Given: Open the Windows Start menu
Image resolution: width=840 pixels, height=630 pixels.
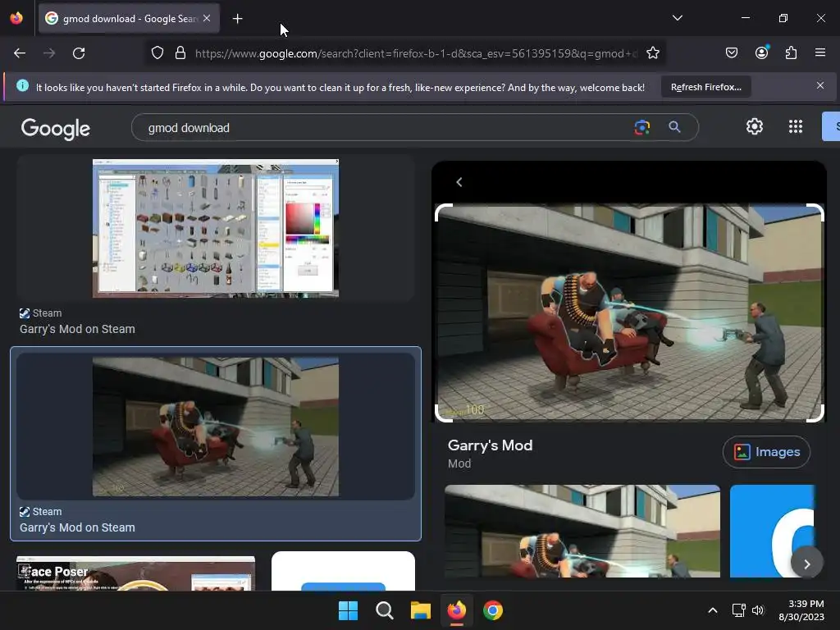Looking at the screenshot, I should (x=348, y=610).
